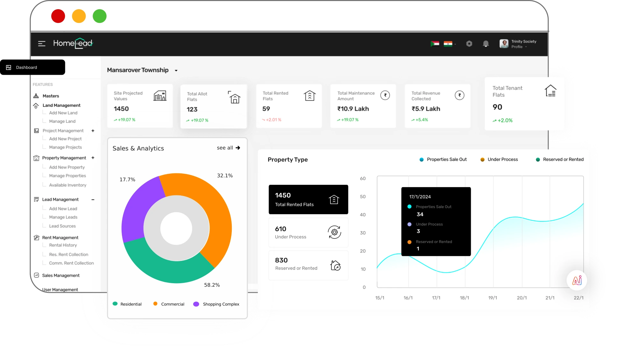Click the hamburger menu icon
Image resolution: width=617 pixels, height=364 pixels.
click(42, 44)
